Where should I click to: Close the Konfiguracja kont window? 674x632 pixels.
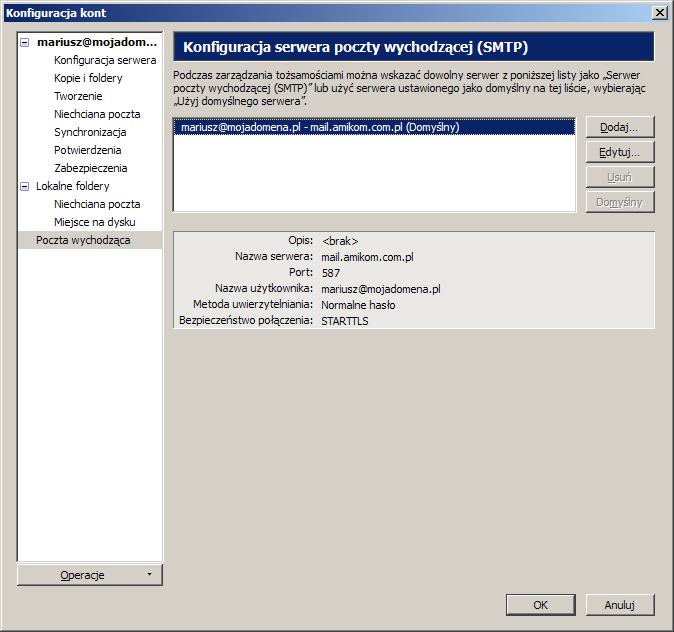660,12
